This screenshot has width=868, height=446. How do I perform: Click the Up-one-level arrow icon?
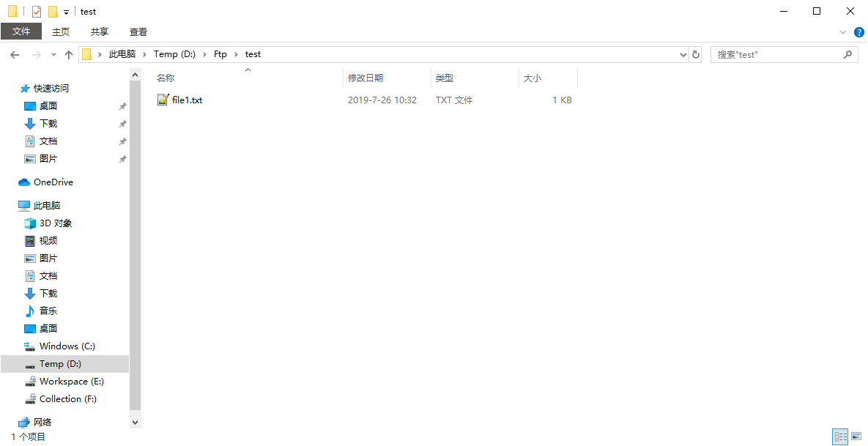(68, 54)
